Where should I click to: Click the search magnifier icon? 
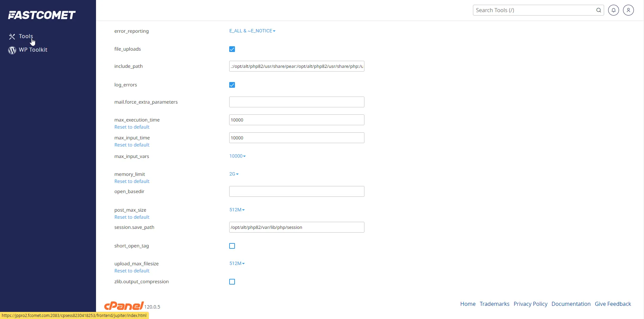click(x=598, y=10)
